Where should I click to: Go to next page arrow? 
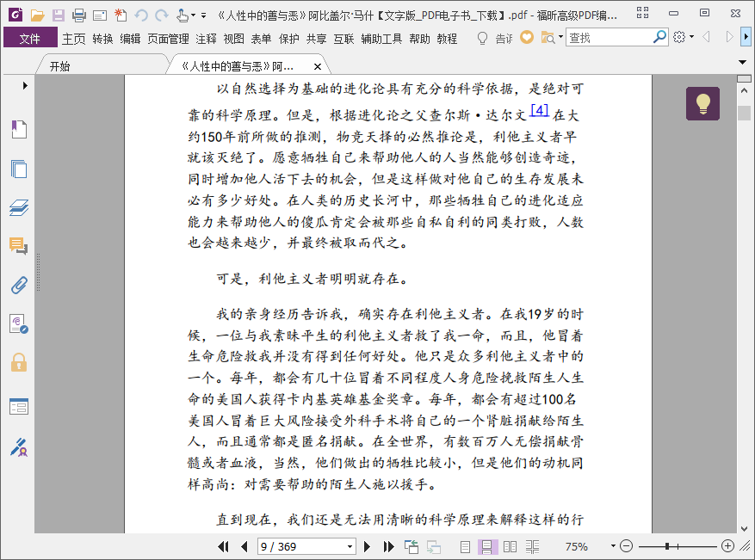367,546
